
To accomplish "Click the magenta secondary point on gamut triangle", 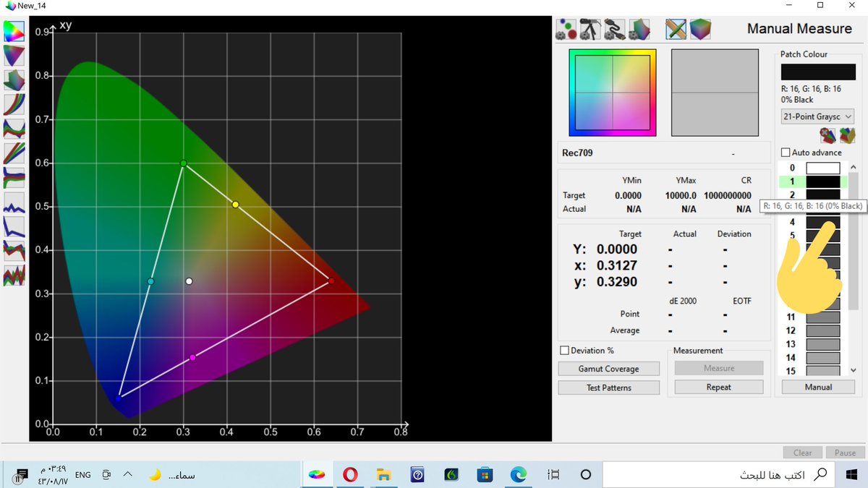I will (x=192, y=358).
